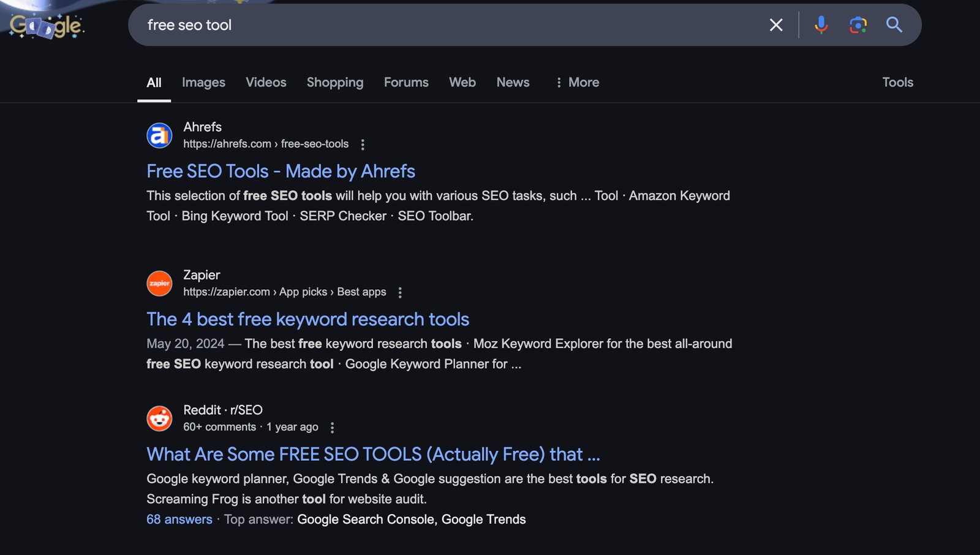This screenshot has width=980, height=555.
Task: Click the Reddit site favicon
Action: [x=159, y=418]
